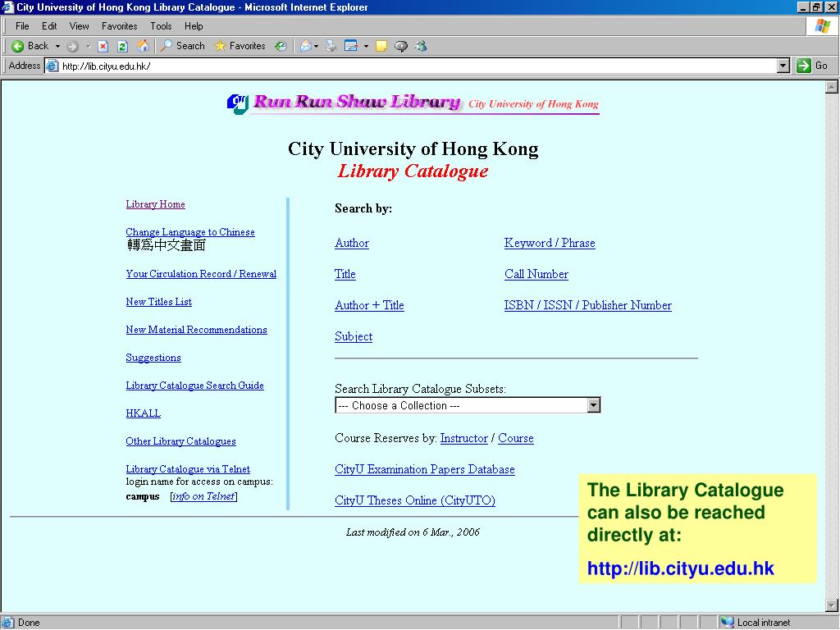The image size is (840, 630).
Task: Search by Title link
Action: pos(345,274)
